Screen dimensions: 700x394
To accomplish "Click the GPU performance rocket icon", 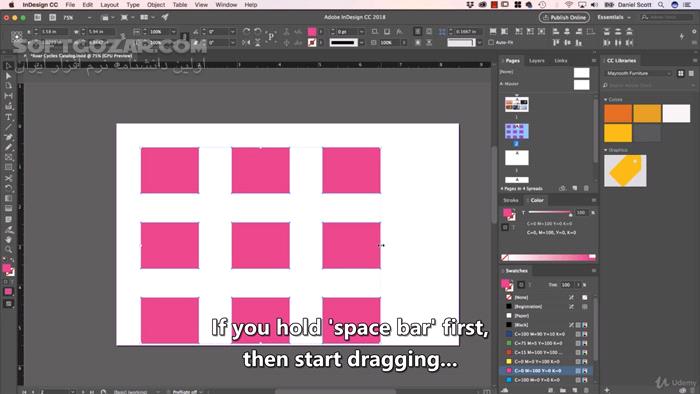I will (x=165, y=17).
